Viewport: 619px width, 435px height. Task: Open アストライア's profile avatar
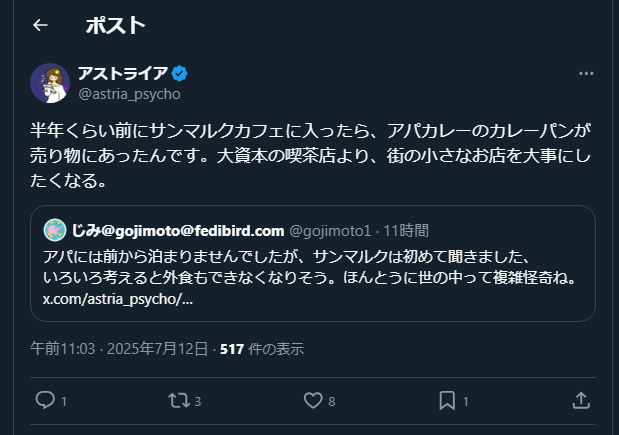[x=50, y=83]
